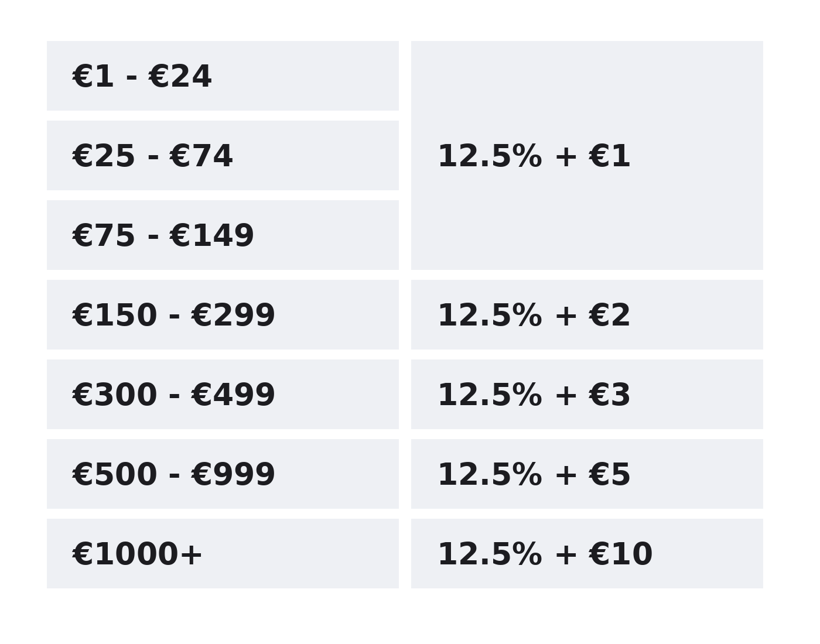Click the €299 upper bound amount
The height and width of the screenshot is (644, 820).
point(233,316)
